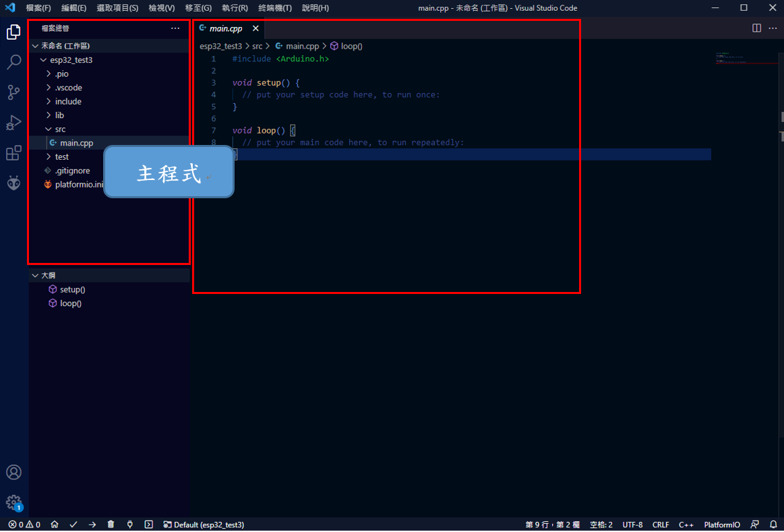Open the Explorer panel ellipsis menu
The image size is (784, 532).
coord(175,28)
